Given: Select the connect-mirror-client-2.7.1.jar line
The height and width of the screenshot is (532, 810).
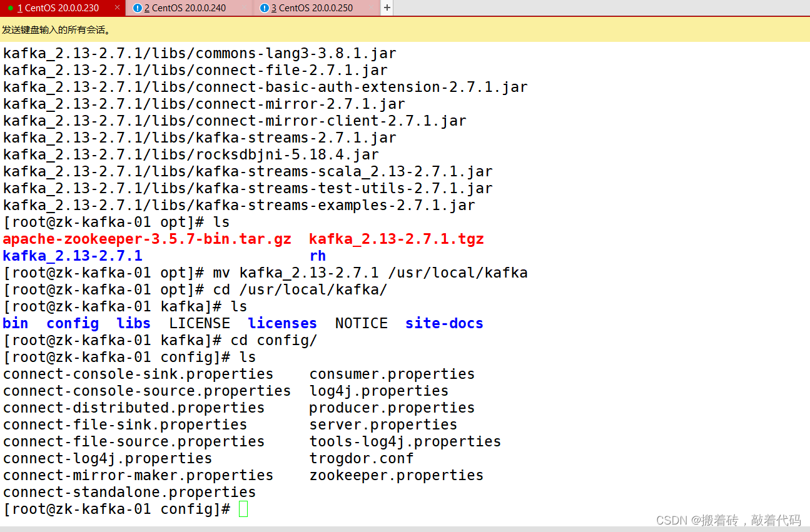Looking at the screenshot, I should (x=235, y=121).
